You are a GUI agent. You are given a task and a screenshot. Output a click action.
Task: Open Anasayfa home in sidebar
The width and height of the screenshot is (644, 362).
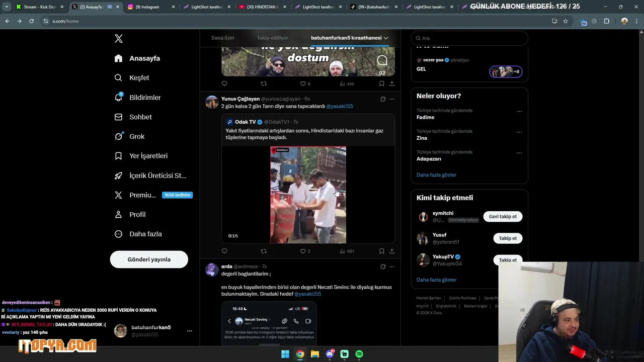click(137, 58)
